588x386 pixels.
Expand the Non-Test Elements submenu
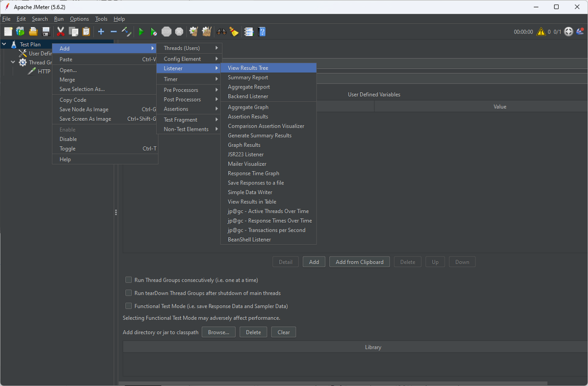tap(189, 129)
